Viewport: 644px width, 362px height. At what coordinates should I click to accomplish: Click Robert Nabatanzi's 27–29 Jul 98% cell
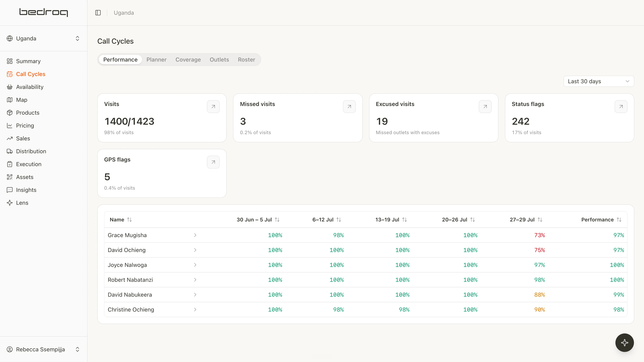click(x=540, y=280)
